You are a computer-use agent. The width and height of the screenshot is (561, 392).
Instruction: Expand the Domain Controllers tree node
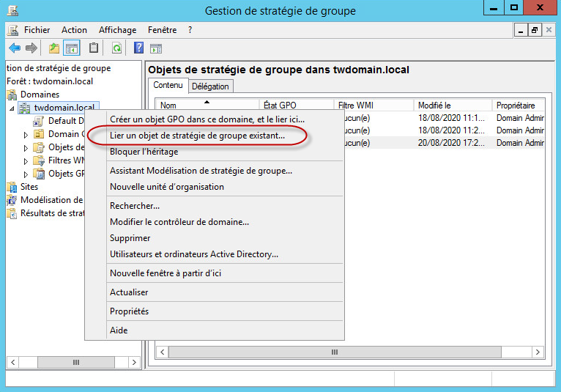26,135
